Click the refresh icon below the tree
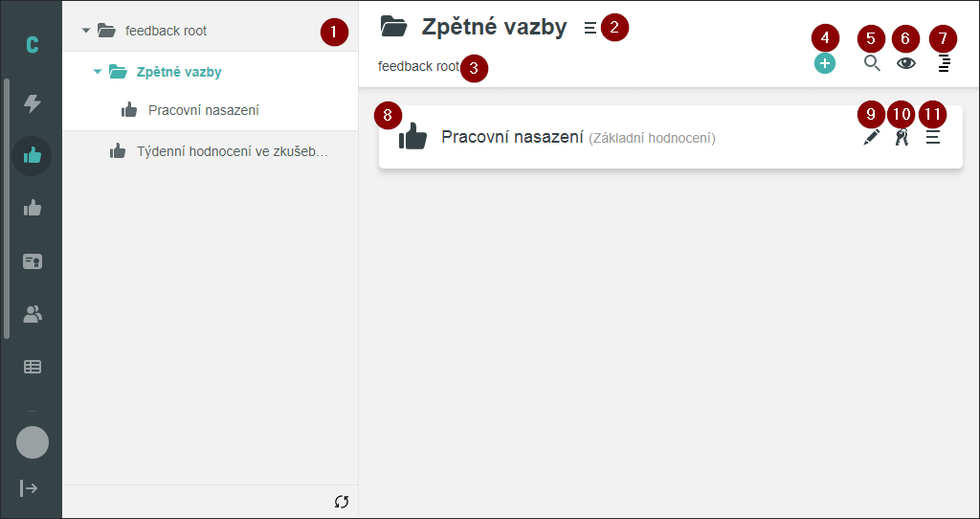Image resolution: width=980 pixels, height=519 pixels. tap(342, 502)
